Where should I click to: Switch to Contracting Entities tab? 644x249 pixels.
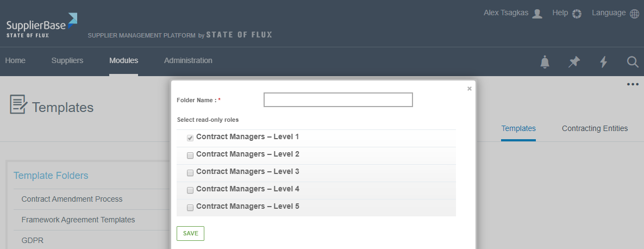coord(595,128)
